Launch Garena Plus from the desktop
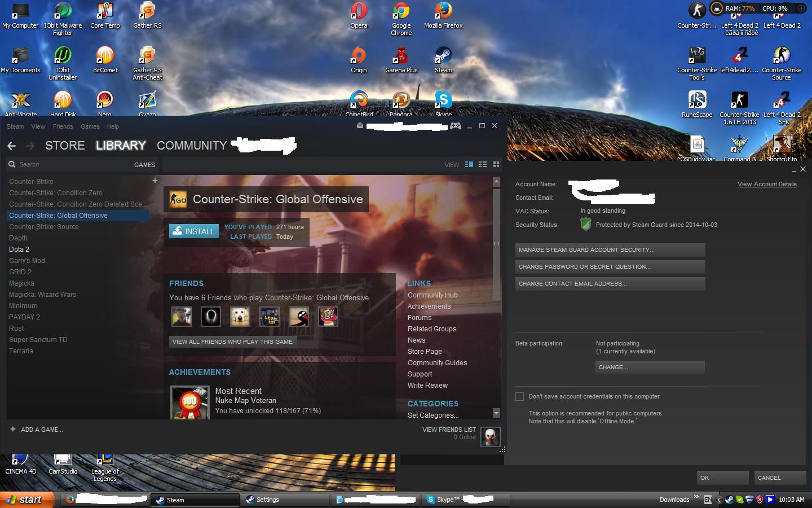Viewport: 812px width, 508px height. (401, 60)
